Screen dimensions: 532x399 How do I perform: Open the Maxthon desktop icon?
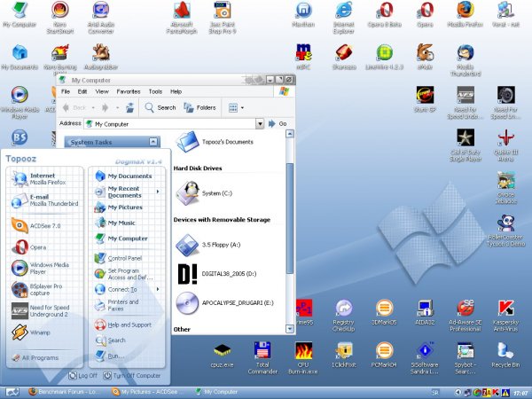pyautogui.click(x=303, y=14)
